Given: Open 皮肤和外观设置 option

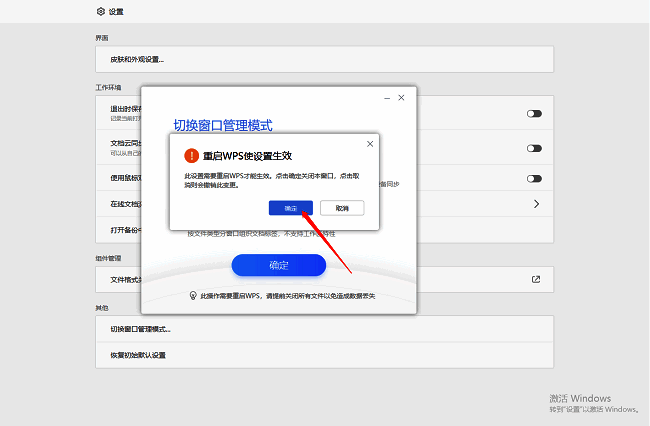Looking at the screenshot, I should click(x=137, y=59).
